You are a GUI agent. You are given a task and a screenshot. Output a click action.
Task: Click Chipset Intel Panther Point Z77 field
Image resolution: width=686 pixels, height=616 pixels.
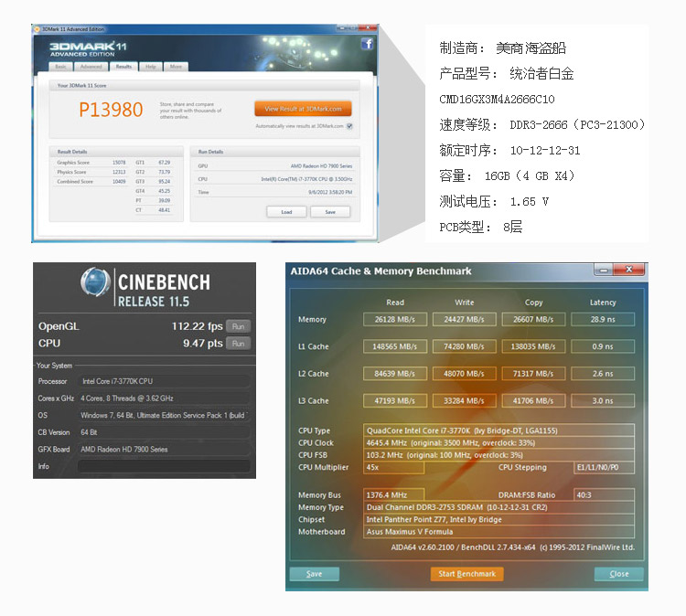point(498,519)
